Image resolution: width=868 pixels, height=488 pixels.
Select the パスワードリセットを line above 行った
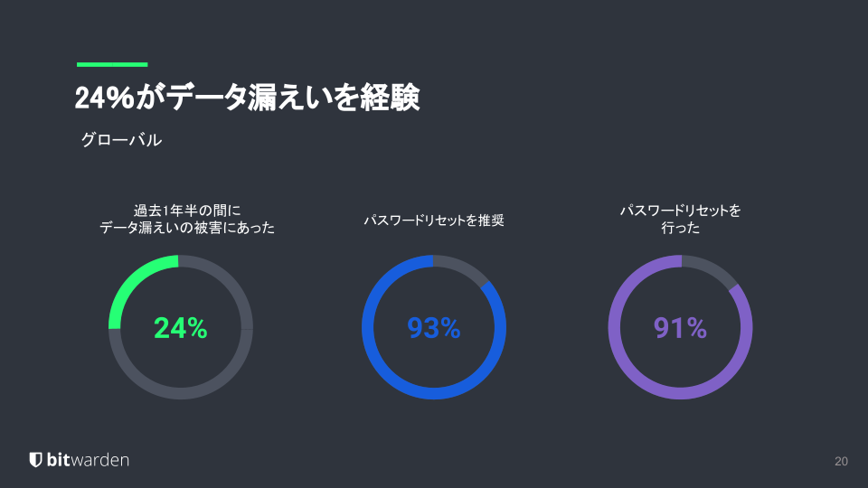[680, 210]
